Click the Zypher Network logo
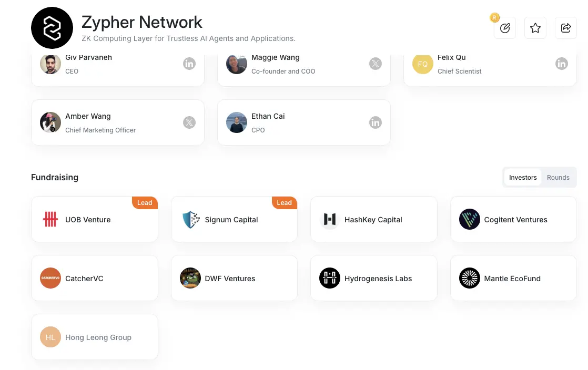Image resolution: width=588 pixels, height=370 pixels. [x=52, y=28]
